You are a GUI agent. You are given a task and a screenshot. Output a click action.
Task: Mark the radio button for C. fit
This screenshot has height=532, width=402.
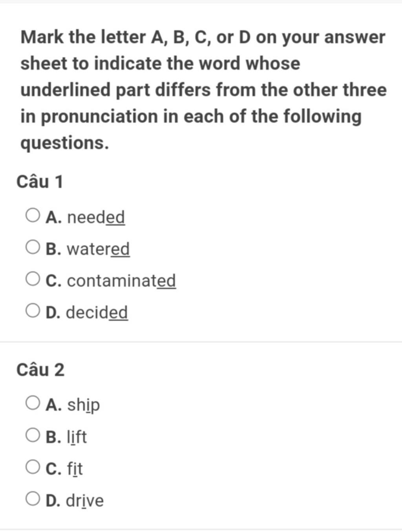[x=33, y=467]
